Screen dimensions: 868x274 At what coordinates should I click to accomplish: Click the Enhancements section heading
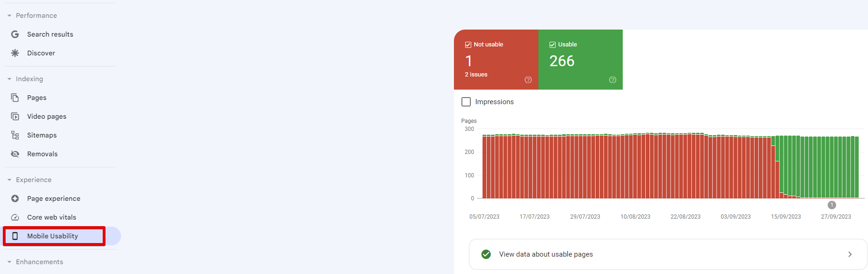point(39,262)
